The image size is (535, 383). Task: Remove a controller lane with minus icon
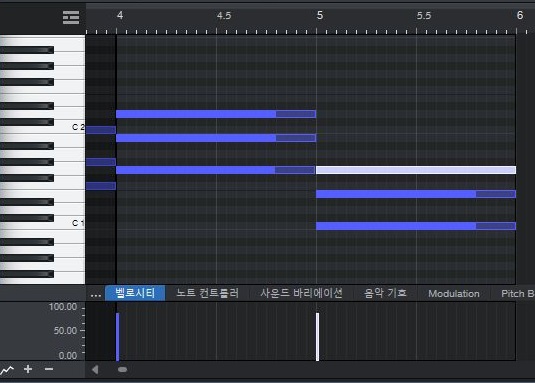click(49, 369)
